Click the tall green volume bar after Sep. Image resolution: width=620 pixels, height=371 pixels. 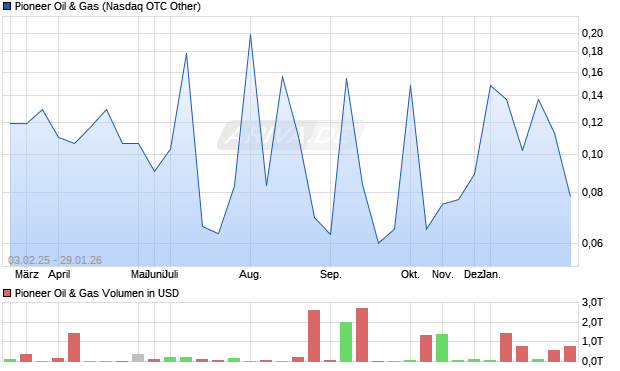[x=346, y=342]
